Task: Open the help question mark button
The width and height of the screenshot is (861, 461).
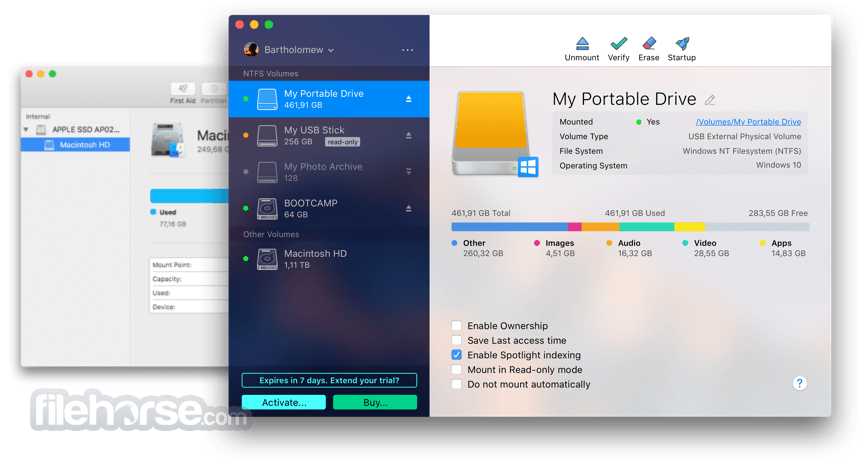Action: point(800,383)
